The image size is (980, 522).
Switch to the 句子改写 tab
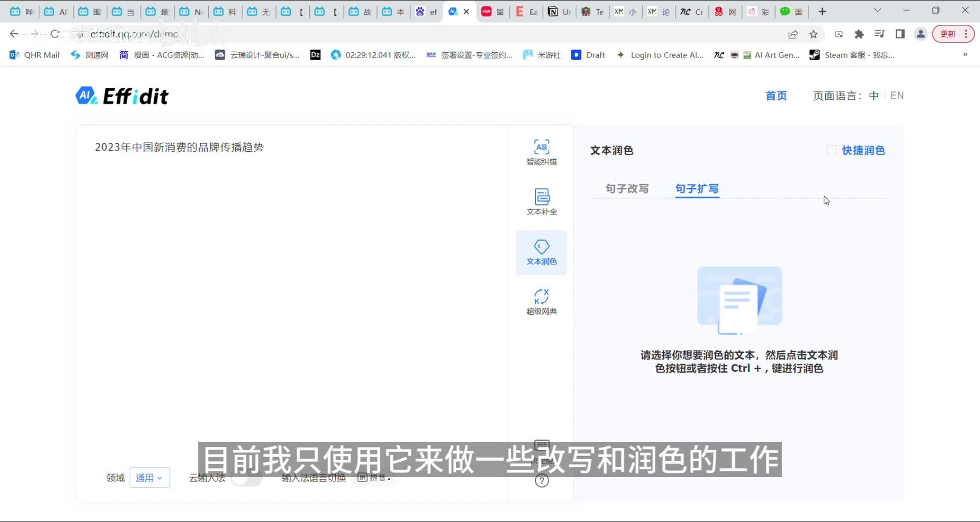click(627, 188)
